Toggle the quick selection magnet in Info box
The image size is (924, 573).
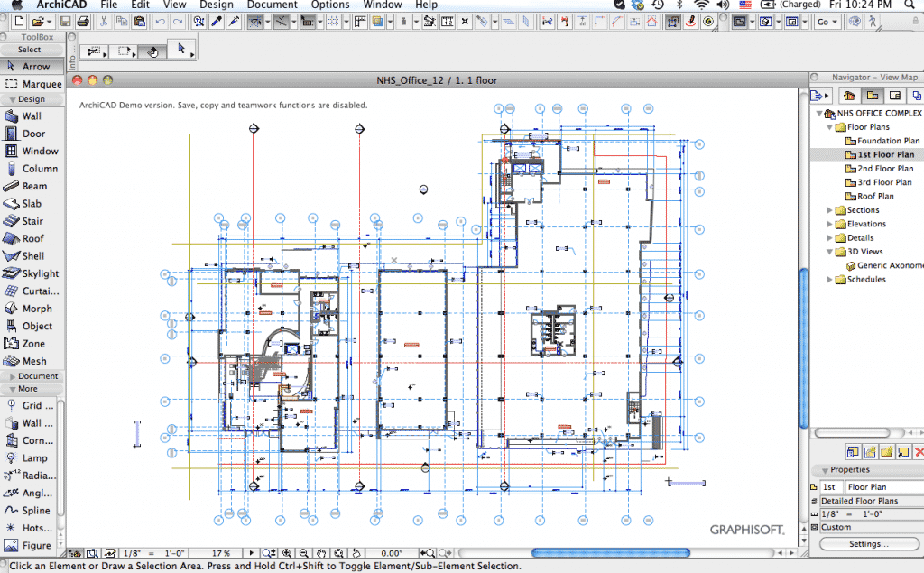pyautogui.click(x=152, y=51)
